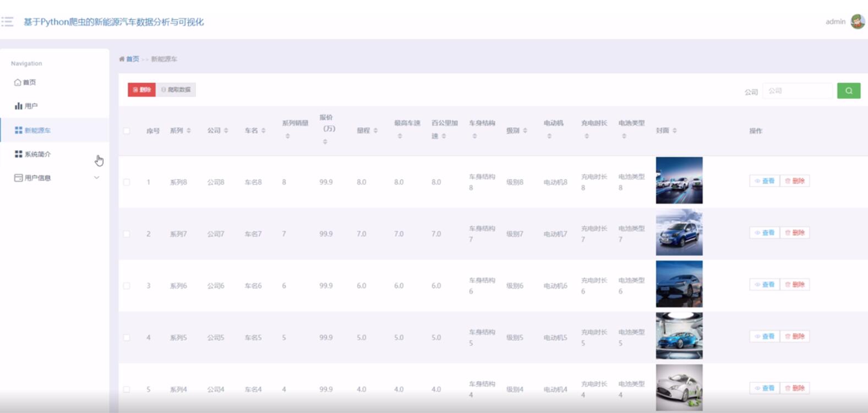Sort by 系列 column sort arrows
This screenshot has width=868, height=413.
189,131
